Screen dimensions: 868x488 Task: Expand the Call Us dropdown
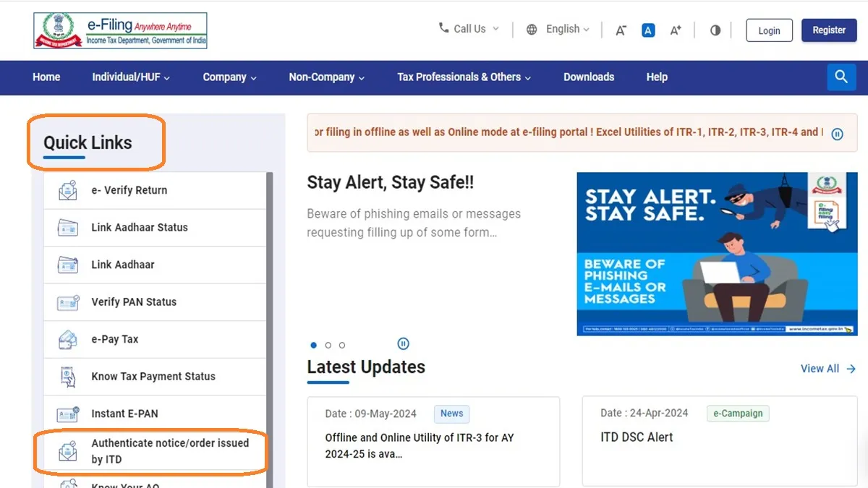(x=495, y=29)
